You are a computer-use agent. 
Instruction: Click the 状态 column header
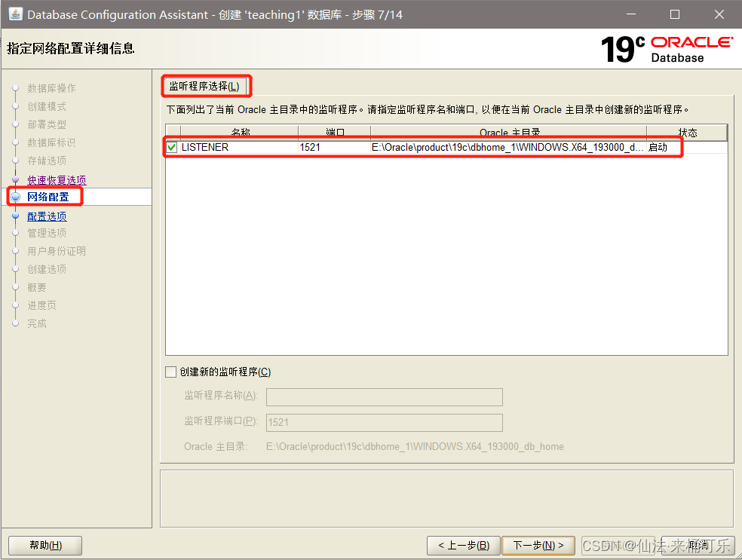(x=687, y=133)
